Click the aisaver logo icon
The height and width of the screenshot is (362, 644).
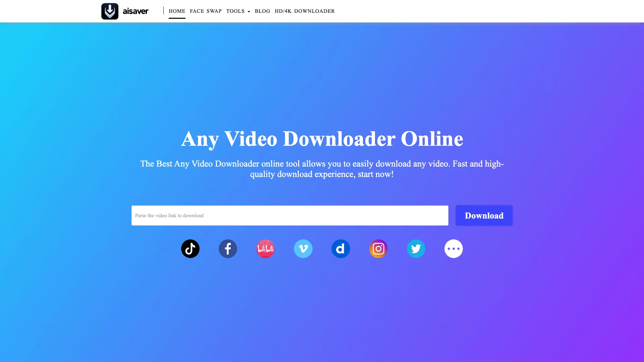point(109,11)
